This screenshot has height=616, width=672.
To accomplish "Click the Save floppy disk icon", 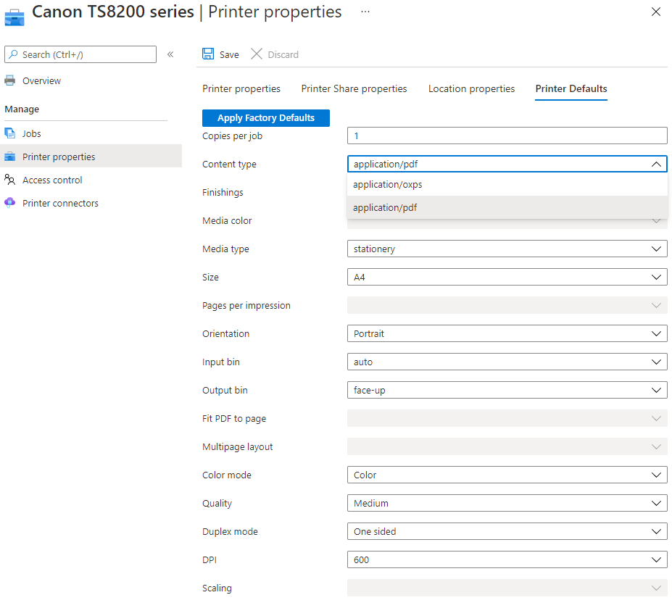I will click(x=208, y=54).
